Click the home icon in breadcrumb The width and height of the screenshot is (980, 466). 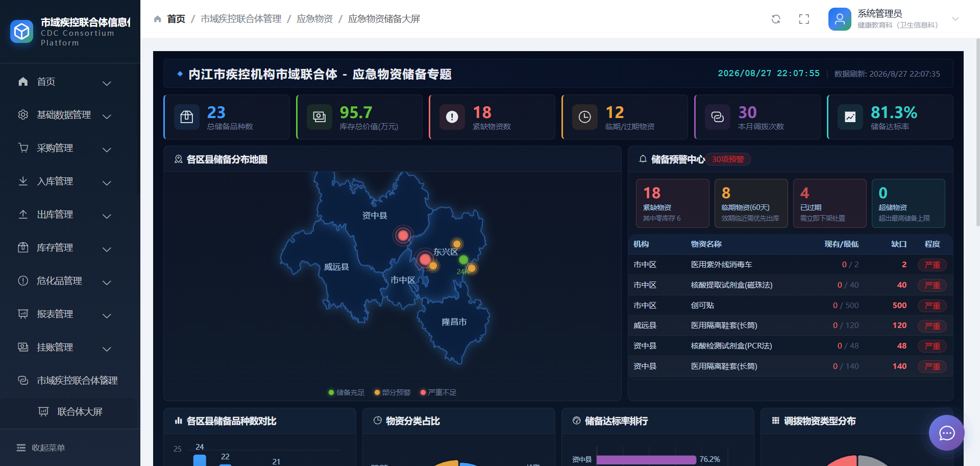158,19
